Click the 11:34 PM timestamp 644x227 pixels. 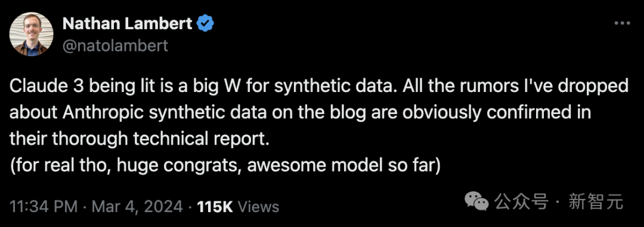click(44, 207)
